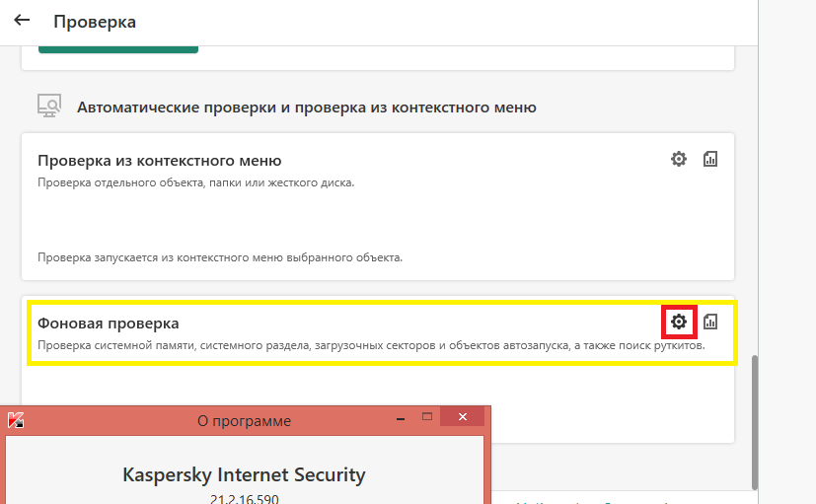Click the partially visible teal link at bottom
Viewport: 816px width, 504px height.
click(592, 501)
